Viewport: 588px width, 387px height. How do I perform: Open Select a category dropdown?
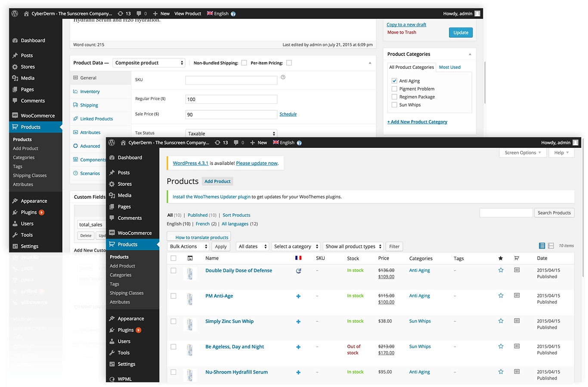point(296,246)
